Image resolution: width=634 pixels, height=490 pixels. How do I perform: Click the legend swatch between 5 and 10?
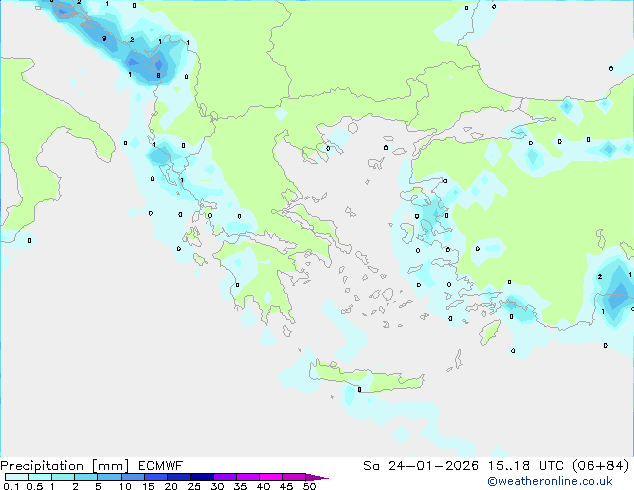[109, 477]
